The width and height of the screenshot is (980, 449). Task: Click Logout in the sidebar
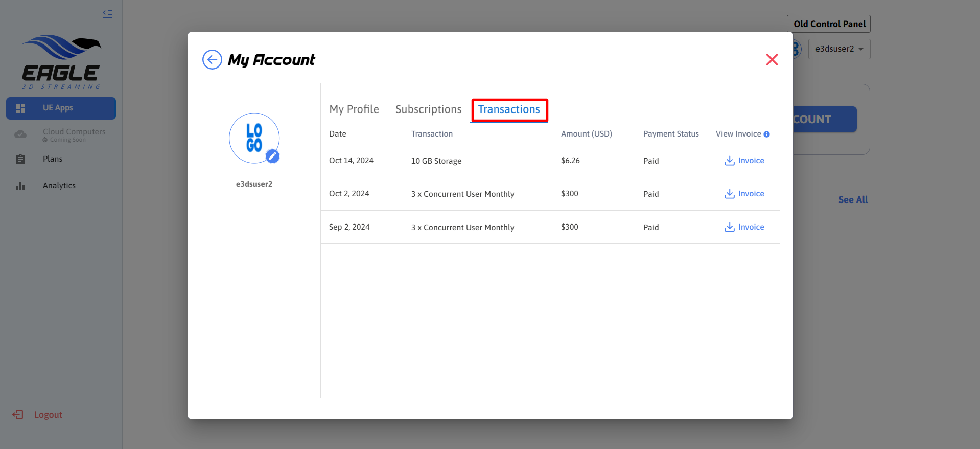[48, 415]
